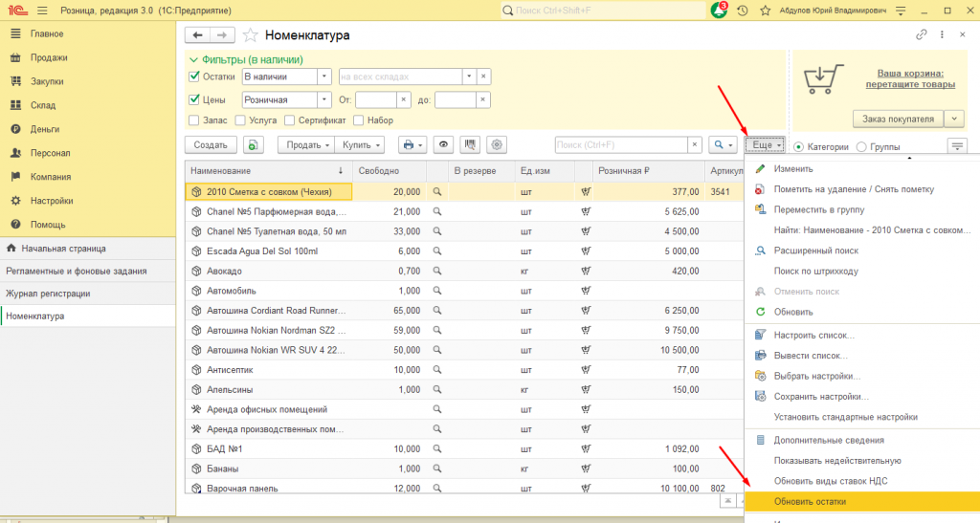Viewport: 980px width, 523px height.
Task: Open Склад section in sidebar
Action: tap(43, 105)
